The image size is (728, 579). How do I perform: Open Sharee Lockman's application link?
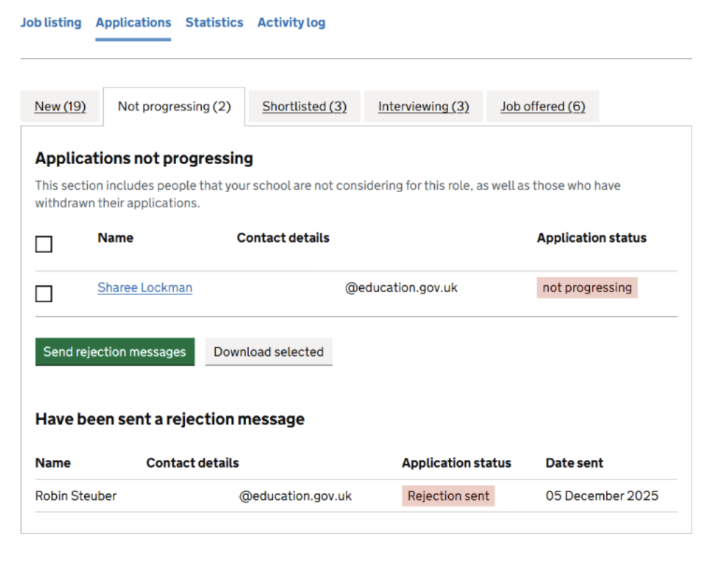pos(144,287)
